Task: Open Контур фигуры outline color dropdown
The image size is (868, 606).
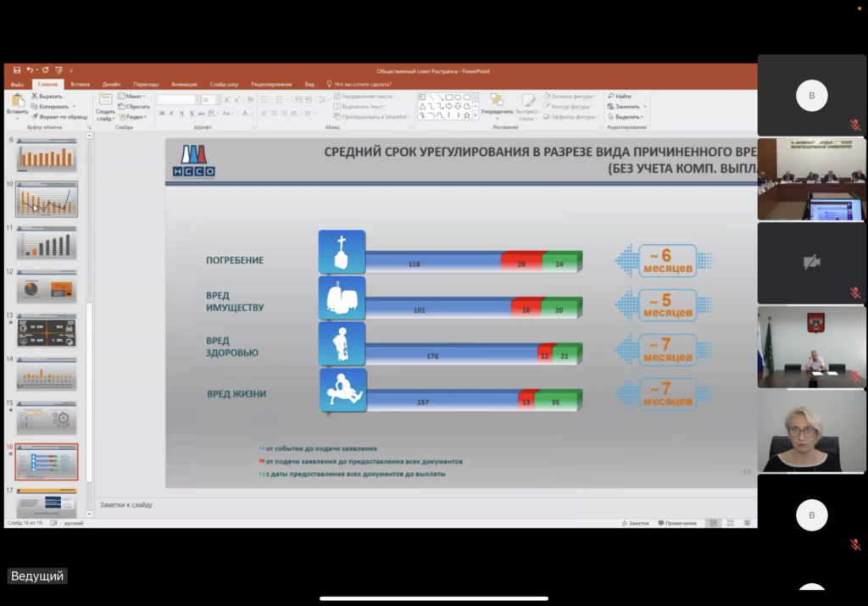Action: tap(569, 107)
